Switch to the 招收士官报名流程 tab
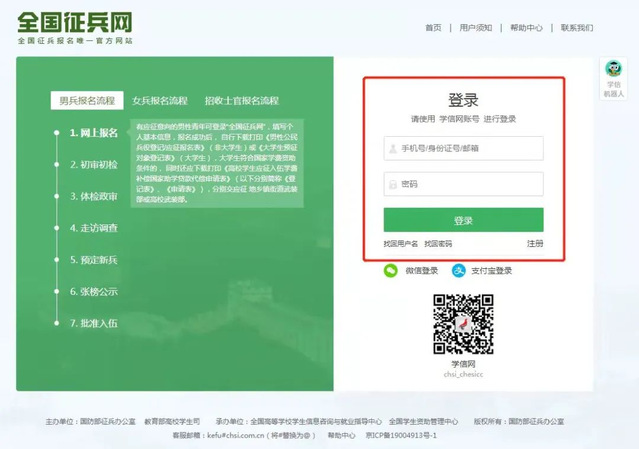This screenshot has width=639, height=449. [242, 101]
